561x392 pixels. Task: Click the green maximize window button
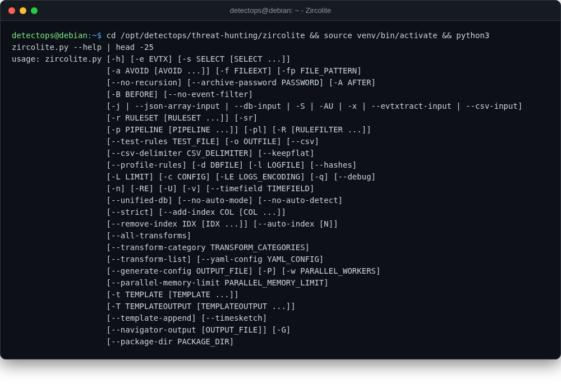click(34, 11)
